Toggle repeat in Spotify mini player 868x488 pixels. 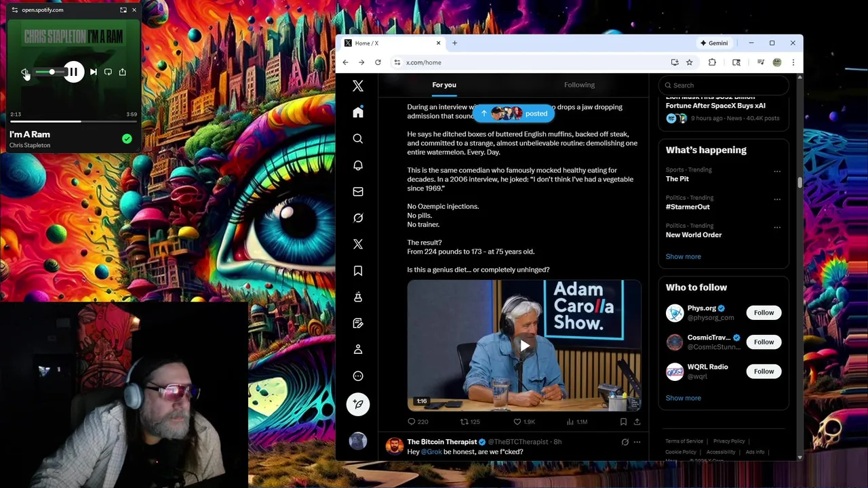point(108,72)
